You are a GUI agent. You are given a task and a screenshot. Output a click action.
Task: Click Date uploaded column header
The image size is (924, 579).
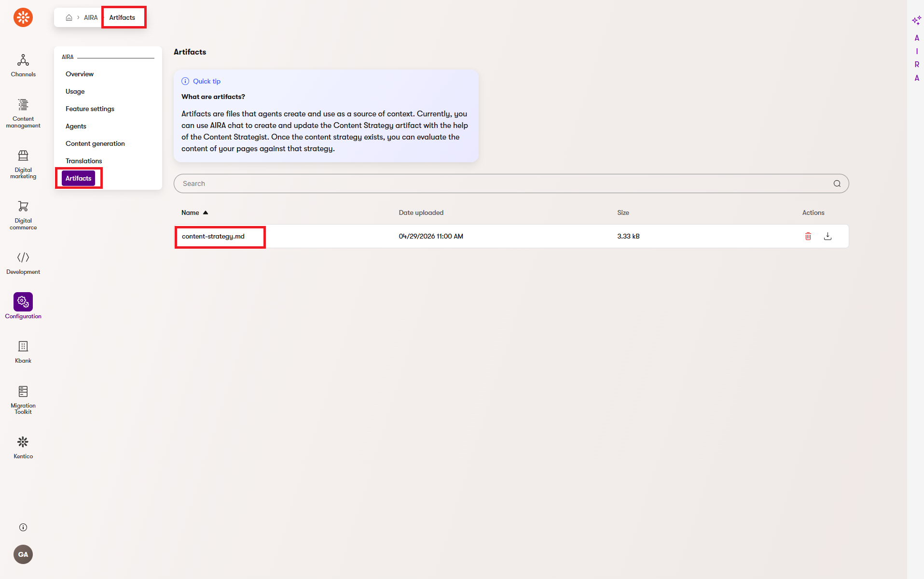coord(421,212)
